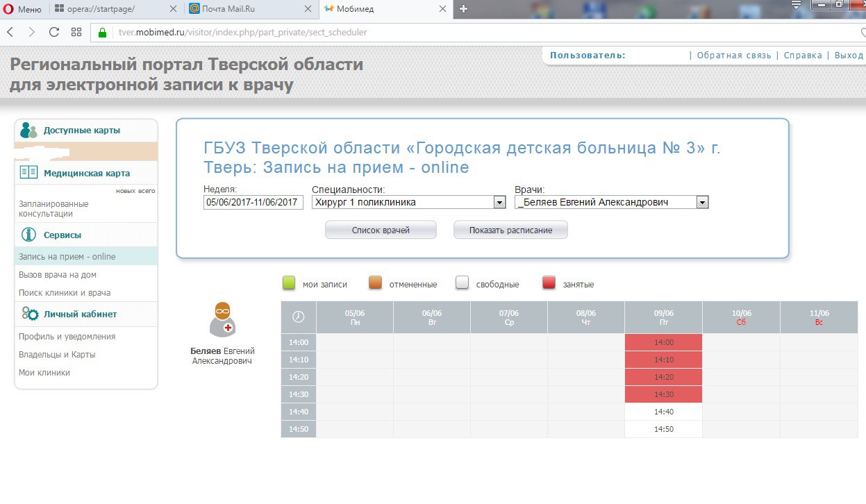Open the Врачи dropdown
The image size is (866, 504).
click(611, 202)
